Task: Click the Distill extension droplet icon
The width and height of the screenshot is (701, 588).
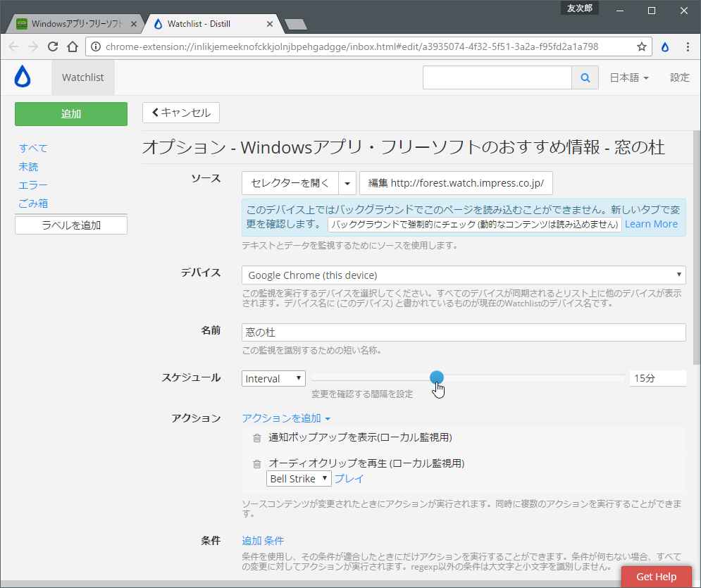Action: tap(664, 46)
